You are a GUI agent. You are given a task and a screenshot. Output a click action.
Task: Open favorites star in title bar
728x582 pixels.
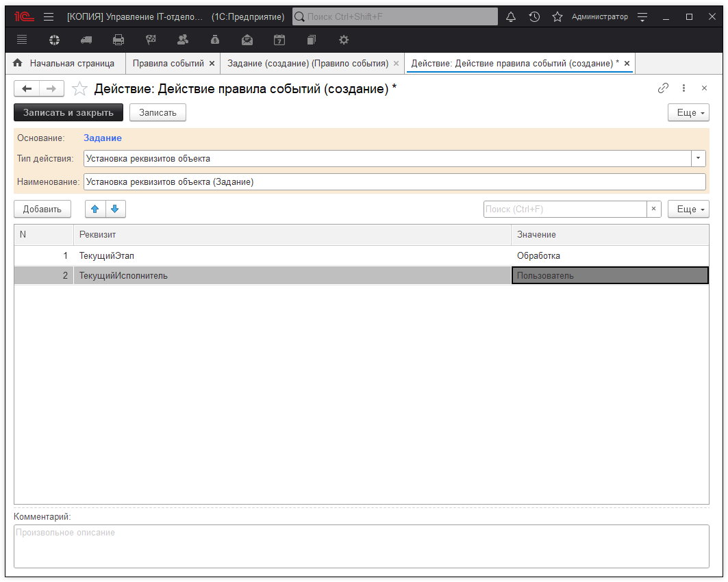coord(557,16)
